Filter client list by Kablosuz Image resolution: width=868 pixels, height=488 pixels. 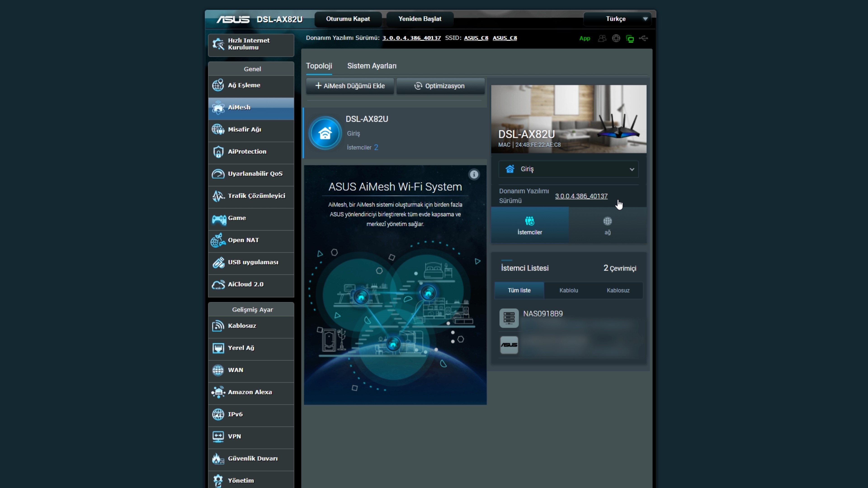click(618, 290)
